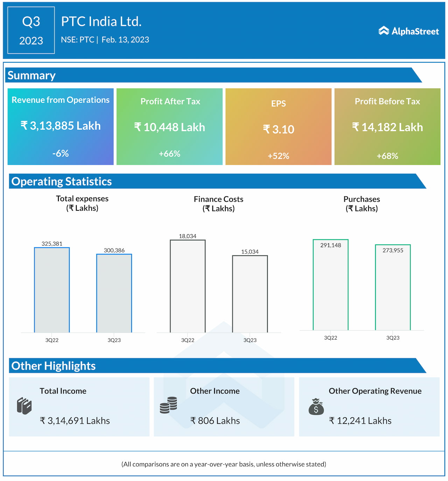Select the 3Q23 Total expenses bar
Viewport: 448px width, 481px height.
pos(114,293)
